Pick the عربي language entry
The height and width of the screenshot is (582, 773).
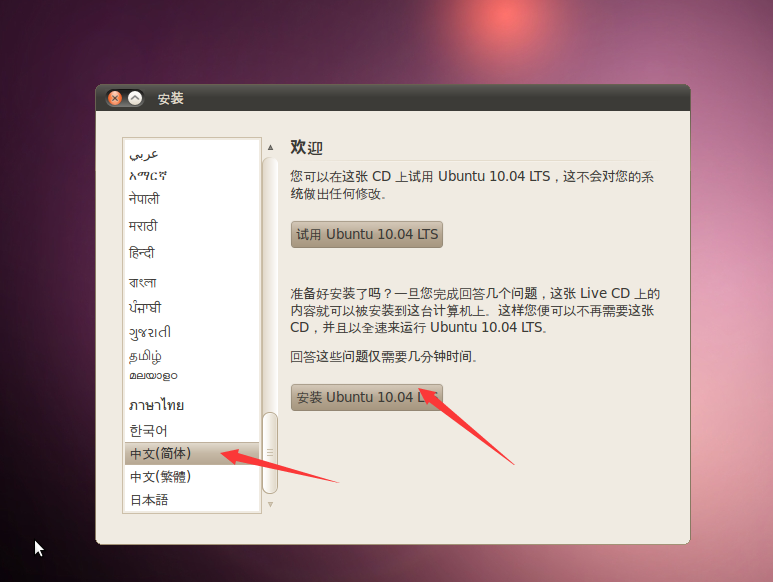coord(192,155)
